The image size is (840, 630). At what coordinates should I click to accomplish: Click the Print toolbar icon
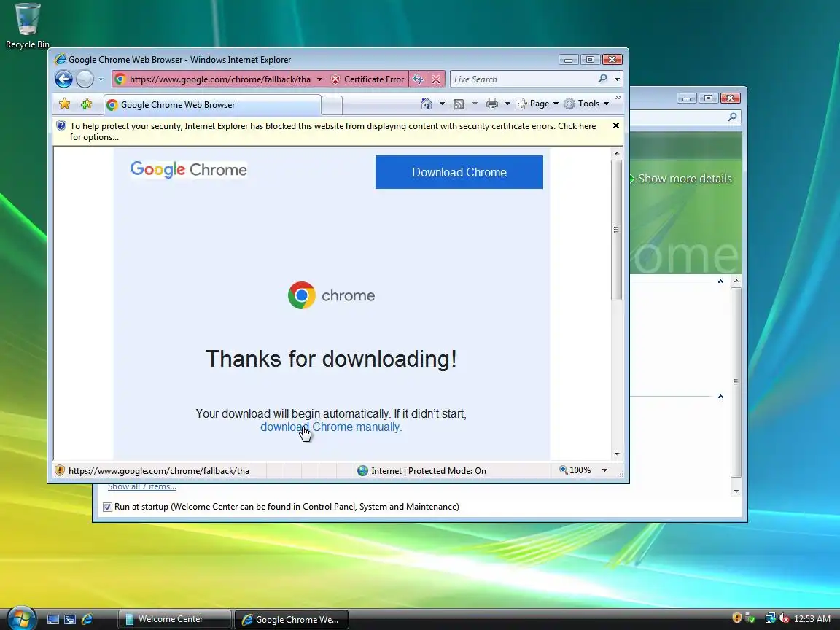491,104
